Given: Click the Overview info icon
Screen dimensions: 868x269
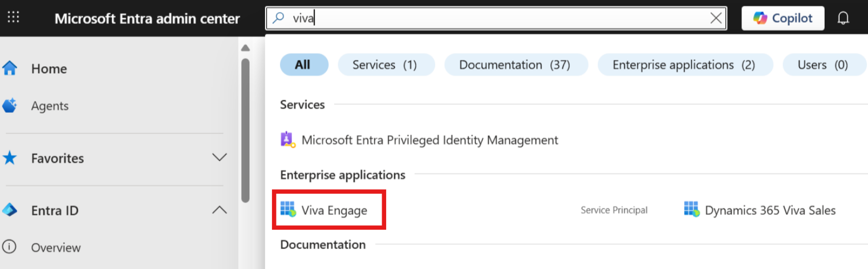Looking at the screenshot, I should pos(10,247).
